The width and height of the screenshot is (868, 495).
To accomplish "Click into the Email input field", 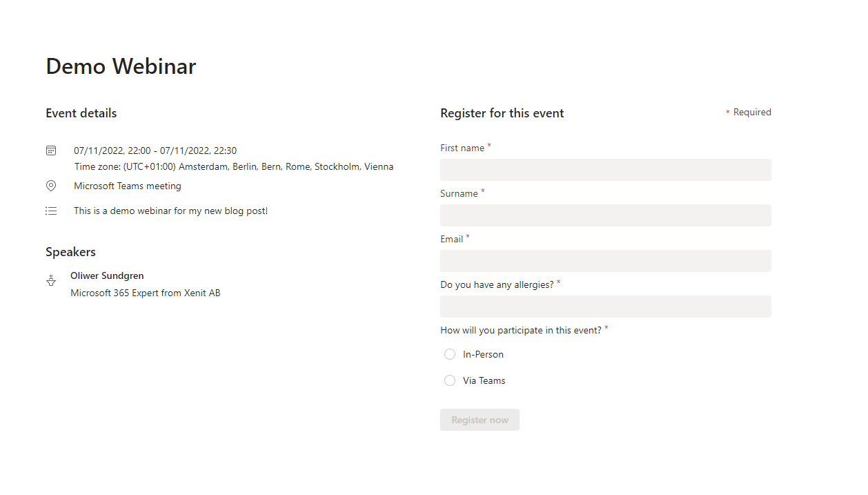I will tap(605, 260).
